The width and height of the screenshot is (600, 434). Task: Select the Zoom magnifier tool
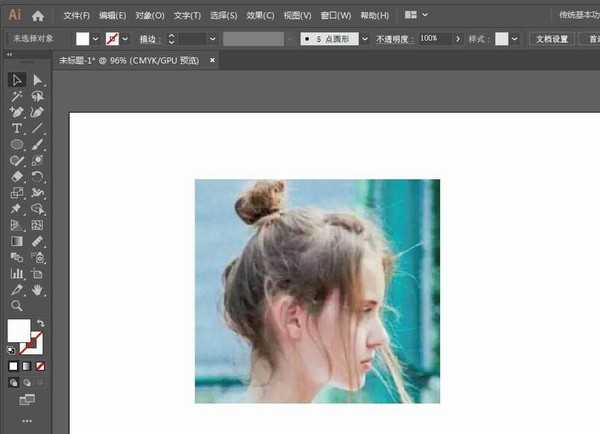pos(17,305)
